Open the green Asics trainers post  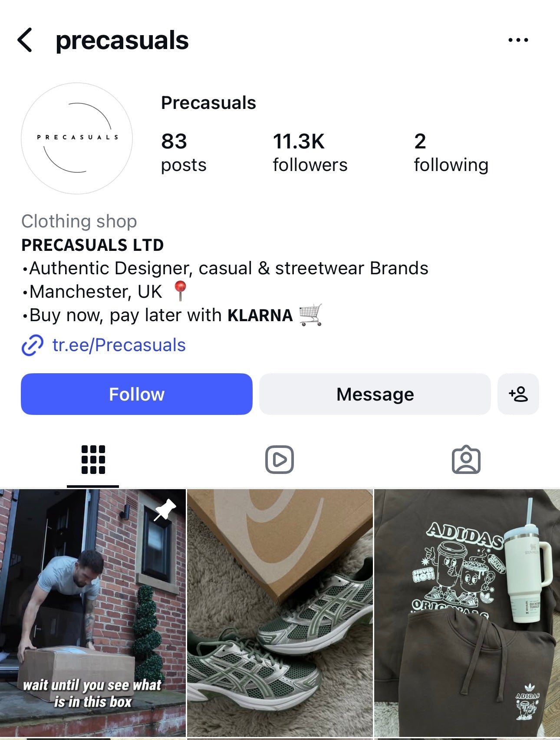[280, 613]
